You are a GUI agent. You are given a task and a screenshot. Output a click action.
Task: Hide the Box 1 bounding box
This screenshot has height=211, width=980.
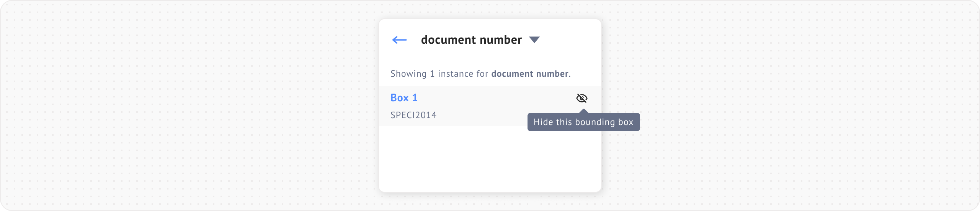click(581, 98)
